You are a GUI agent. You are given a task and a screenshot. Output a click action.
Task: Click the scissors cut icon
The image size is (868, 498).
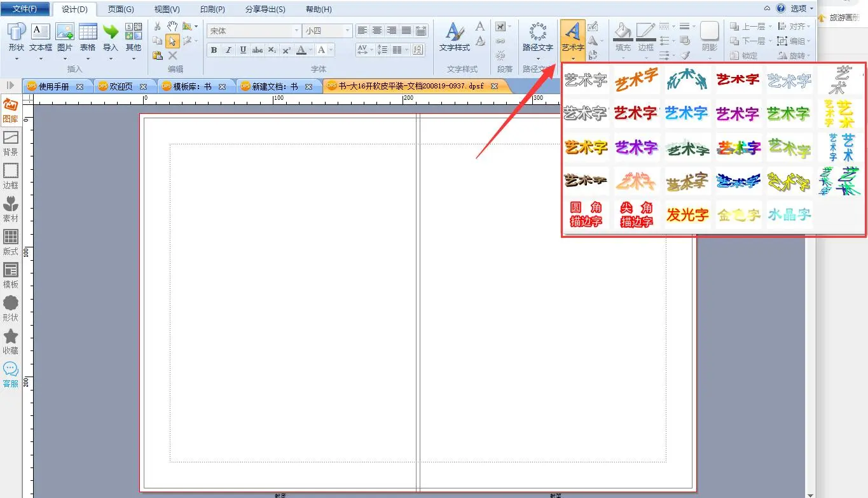[x=158, y=26]
